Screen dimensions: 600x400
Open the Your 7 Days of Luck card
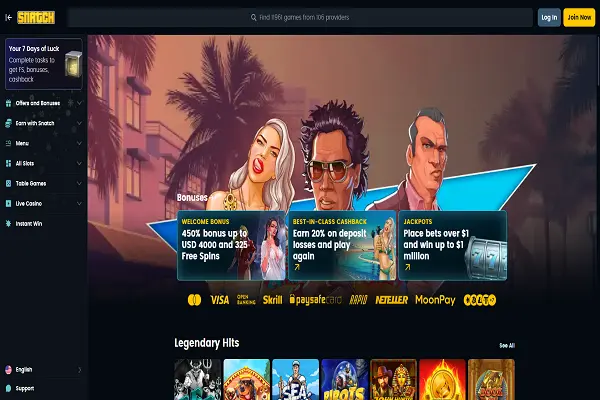[x=44, y=64]
